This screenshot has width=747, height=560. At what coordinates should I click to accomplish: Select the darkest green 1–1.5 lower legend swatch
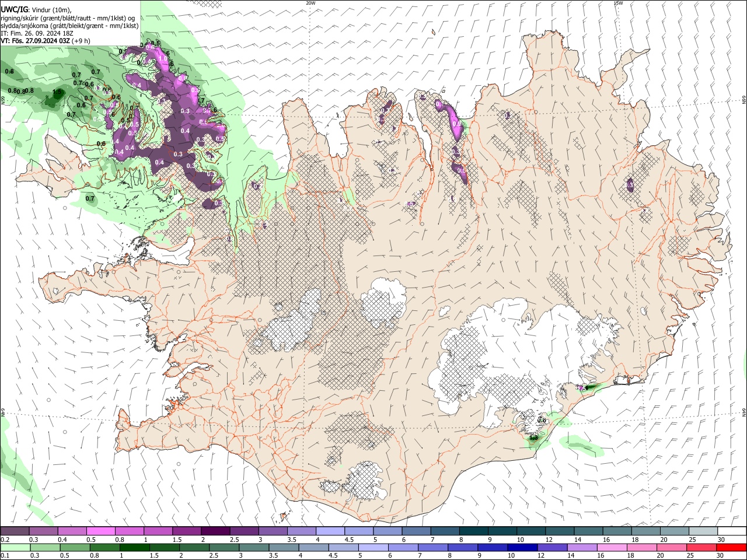(x=134, y=547)
